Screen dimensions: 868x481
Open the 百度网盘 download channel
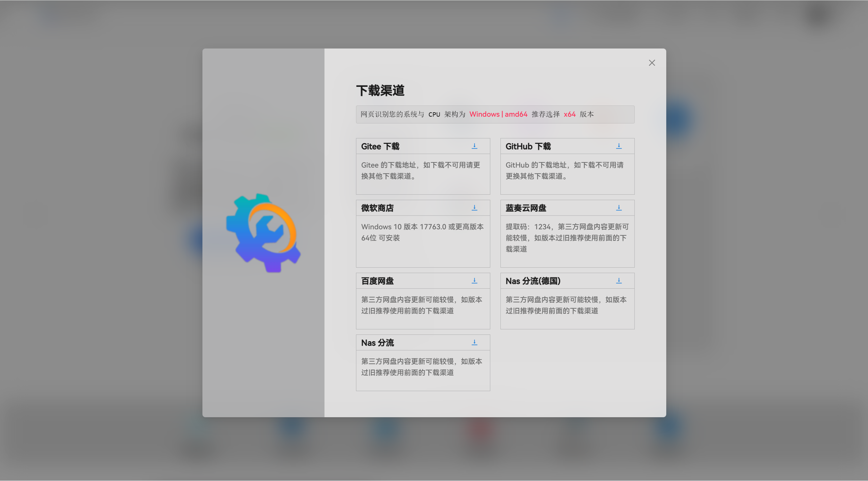click(377, 281)
